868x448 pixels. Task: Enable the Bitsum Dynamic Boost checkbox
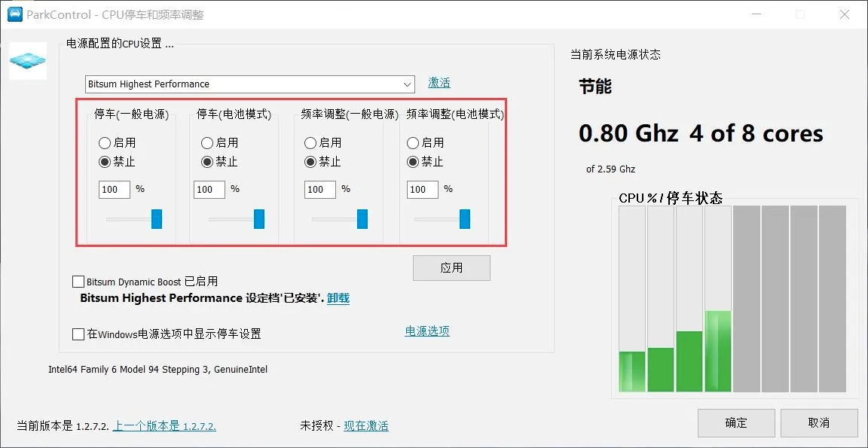click(78, 281)
